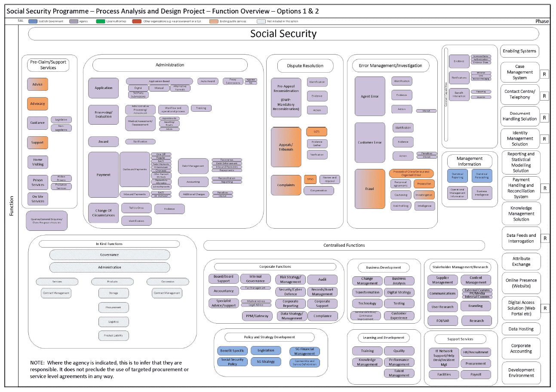Viewport: 556px width, 392px height.
Task: Select the Appeals/Tribunals box
Action: pyautogui.click(x=286, y=147)
